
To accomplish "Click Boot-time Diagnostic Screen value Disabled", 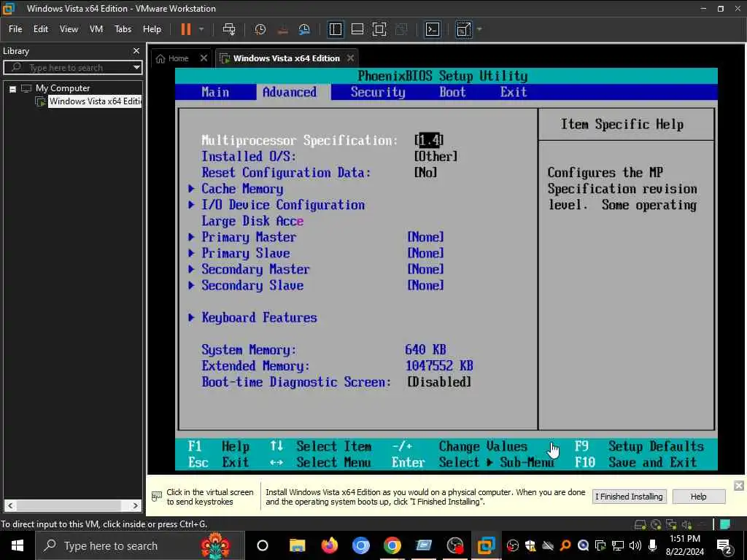I will 439,382.
